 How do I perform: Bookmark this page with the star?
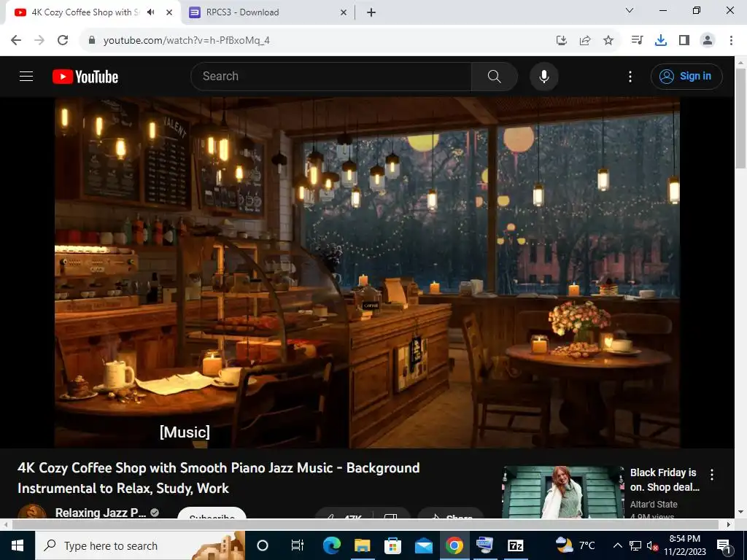[608, 41]
